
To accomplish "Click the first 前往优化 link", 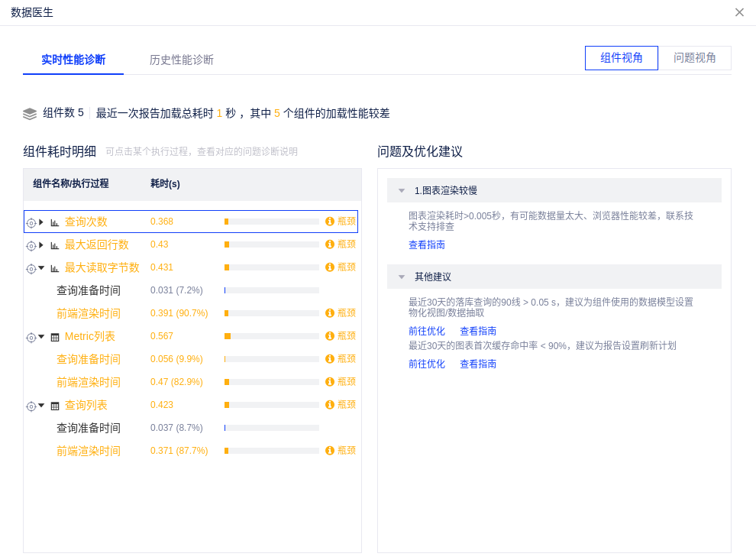I will (x=427, y=331).
